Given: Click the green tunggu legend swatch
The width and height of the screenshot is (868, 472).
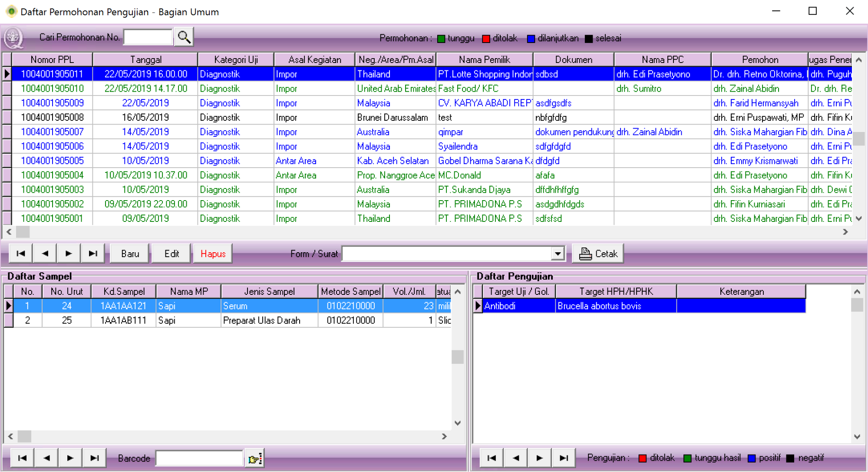Looking at the screenshot, I should pos(441,39).
